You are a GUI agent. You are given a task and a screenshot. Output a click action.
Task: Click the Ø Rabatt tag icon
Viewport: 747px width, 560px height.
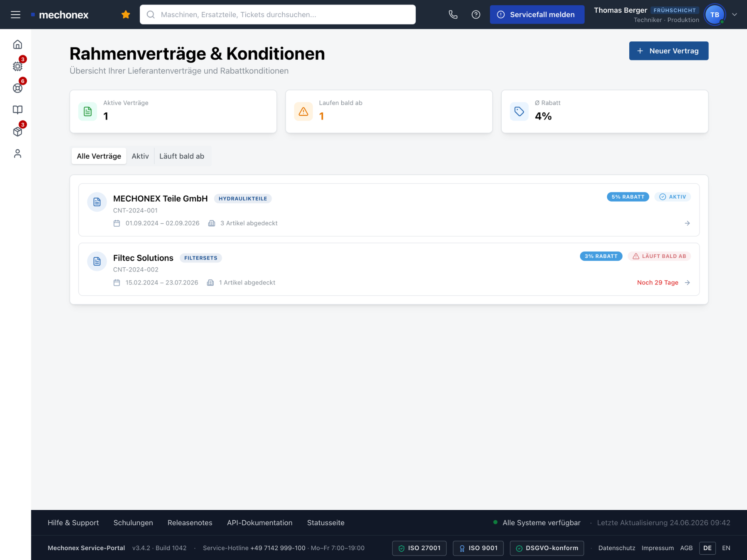pos(519,111)
